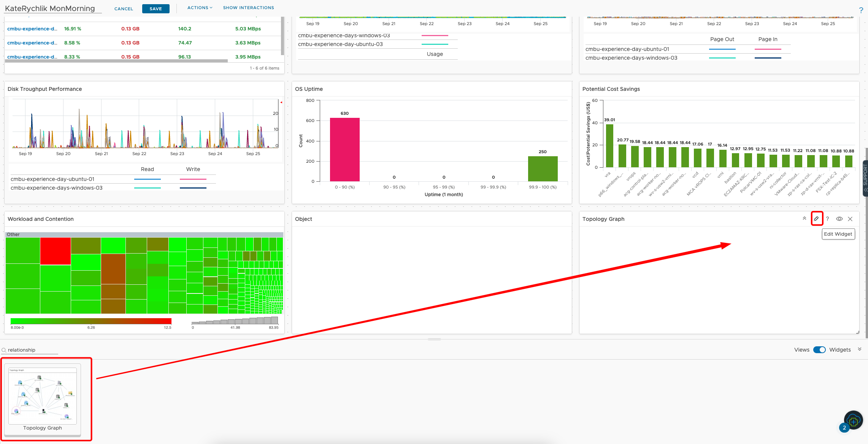Toggle Topology Graph visibility with eye icon
This screenshot has width=868, height=444.
pyautogui.click(x=839, y=219)
